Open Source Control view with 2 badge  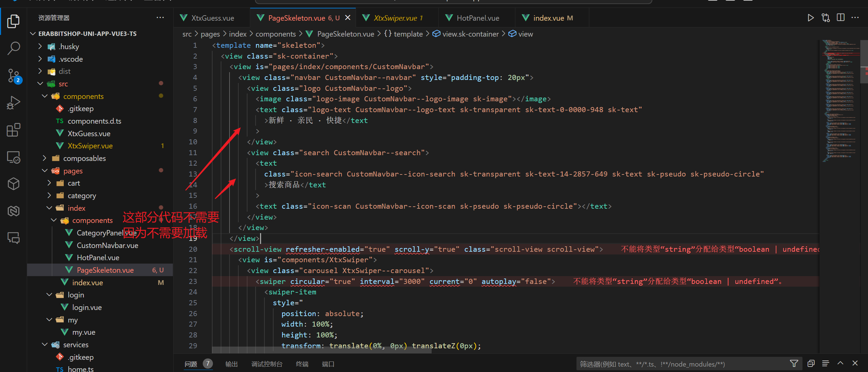click(x=14, y=76)
